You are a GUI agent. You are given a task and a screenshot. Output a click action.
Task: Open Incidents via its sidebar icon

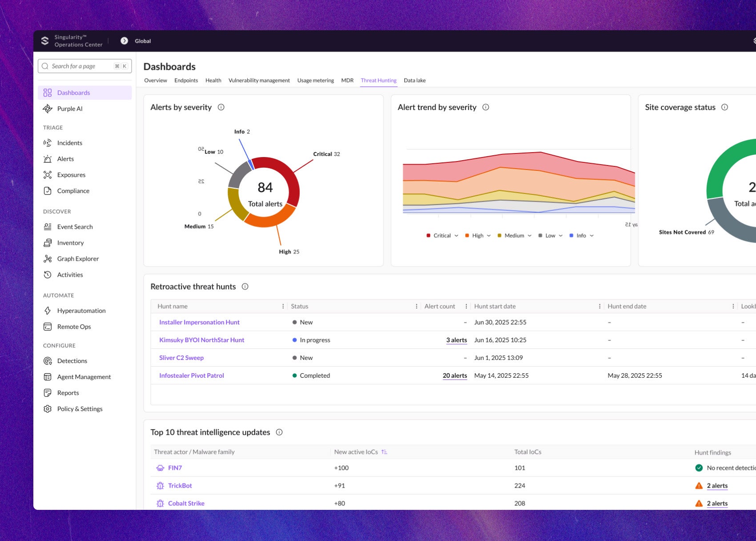[x=48, y=143]
